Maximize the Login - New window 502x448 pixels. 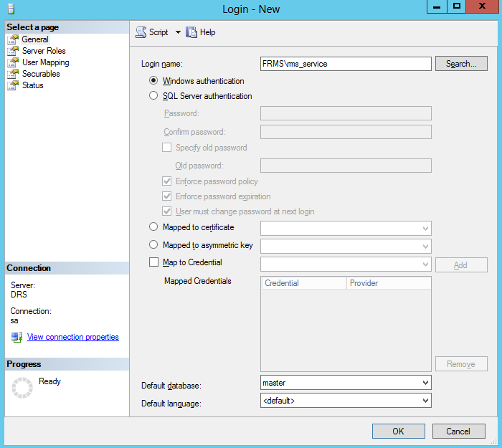(457, 6)
